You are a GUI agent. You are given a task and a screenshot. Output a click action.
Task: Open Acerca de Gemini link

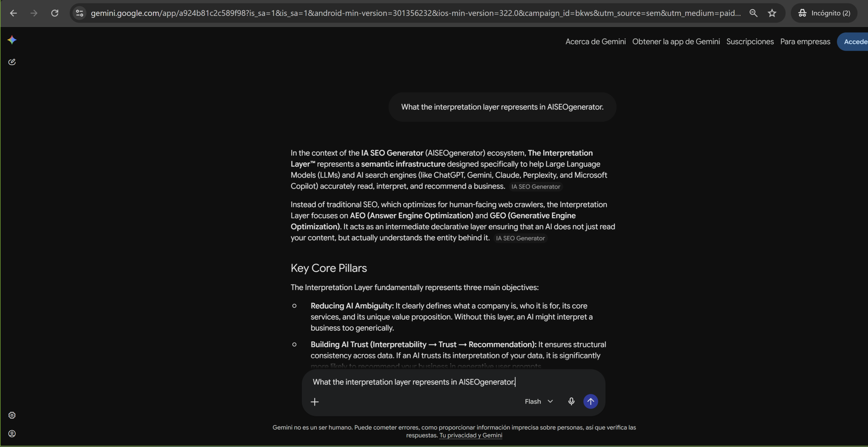pos(595,42)
